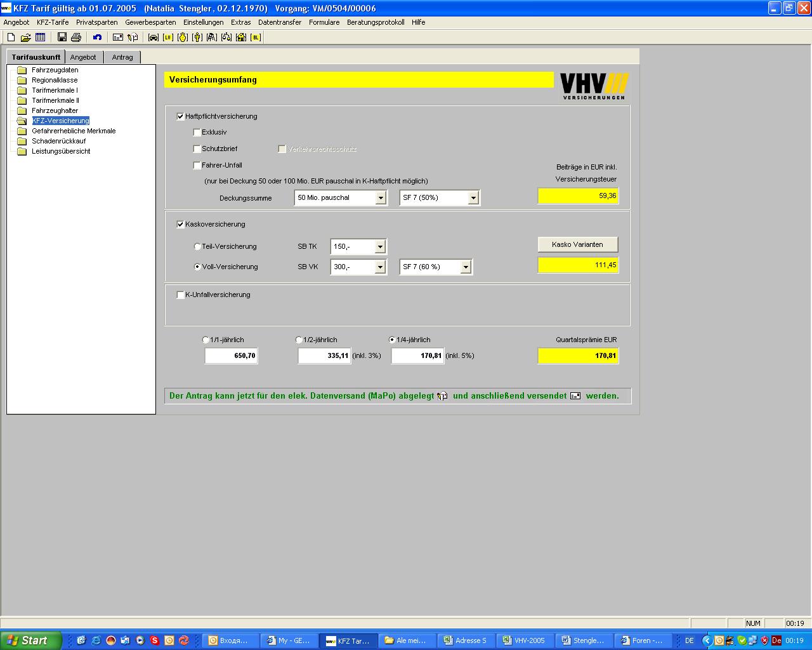Screen dimensions: 812x650
Task: Enable the Schutzbrief checkbox
Action: (x=197, y=149)
